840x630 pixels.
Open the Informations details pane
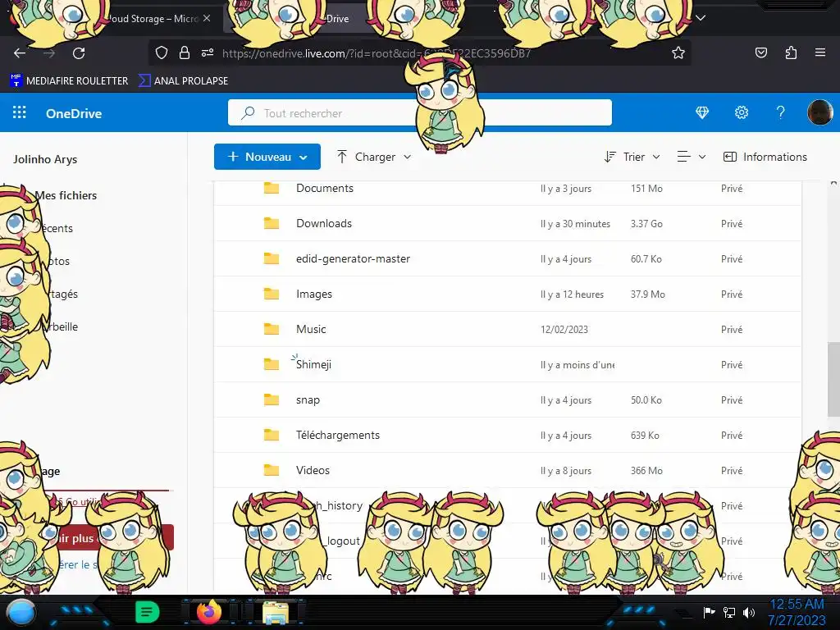pos(765,157)
